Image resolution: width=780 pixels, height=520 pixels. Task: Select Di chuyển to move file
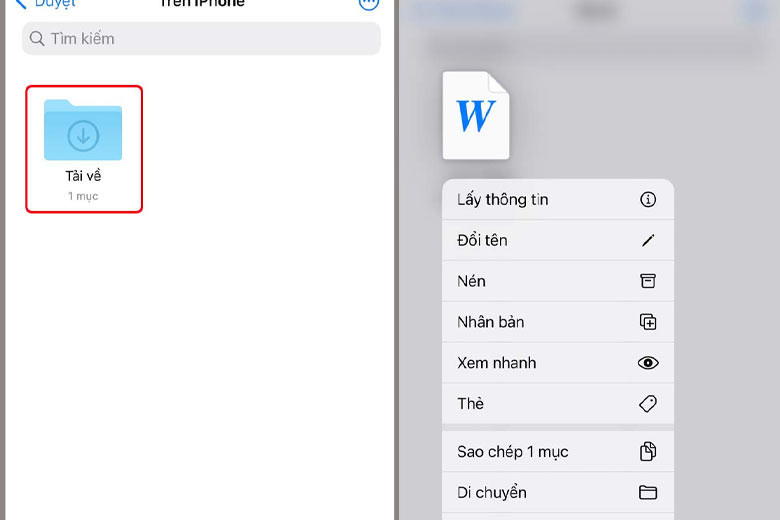558,493
